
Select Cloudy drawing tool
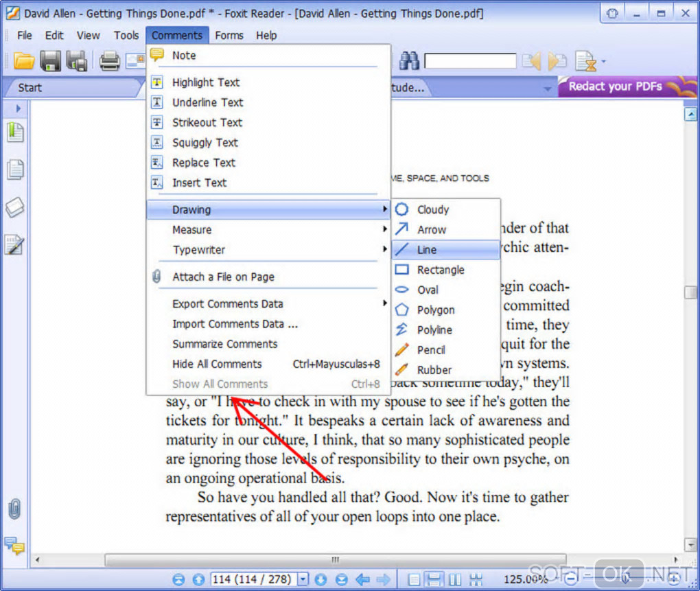446,210
